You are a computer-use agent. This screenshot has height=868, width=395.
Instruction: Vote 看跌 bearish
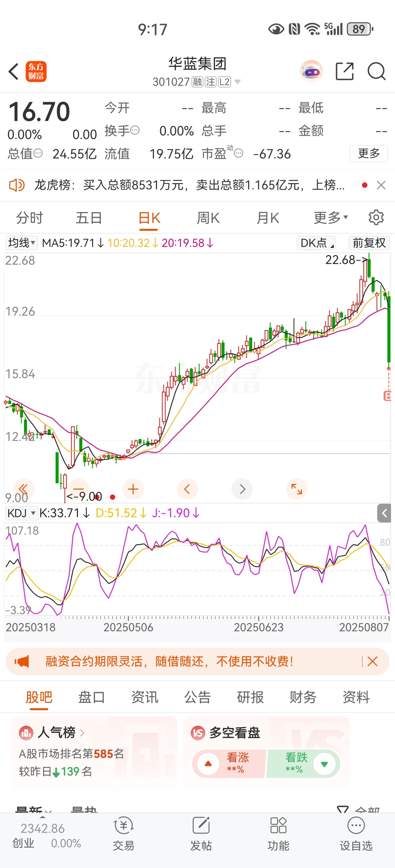click(303, 764)
